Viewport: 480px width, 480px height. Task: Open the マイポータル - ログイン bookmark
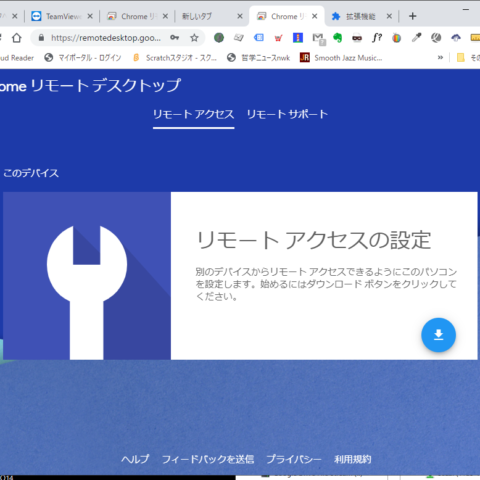pyautogui.click(x=83, y=58)
